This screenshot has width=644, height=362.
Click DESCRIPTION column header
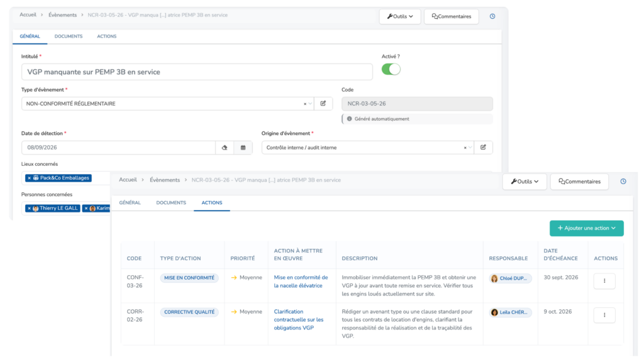[359, 258]
